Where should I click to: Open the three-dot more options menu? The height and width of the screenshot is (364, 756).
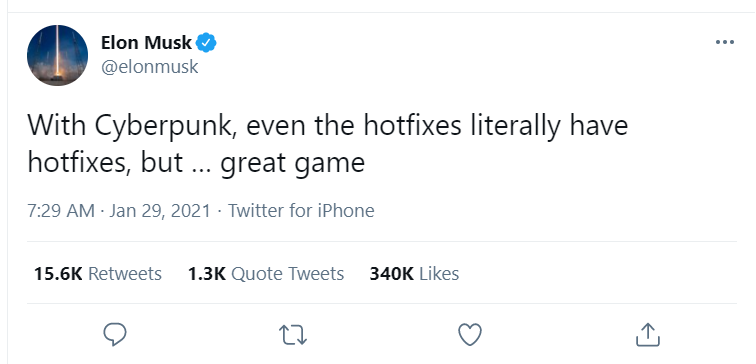point(725,42)
